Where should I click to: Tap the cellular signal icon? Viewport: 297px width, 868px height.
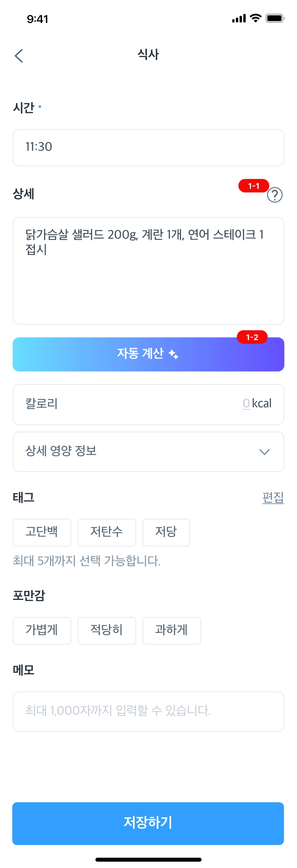tap(239, 19)
